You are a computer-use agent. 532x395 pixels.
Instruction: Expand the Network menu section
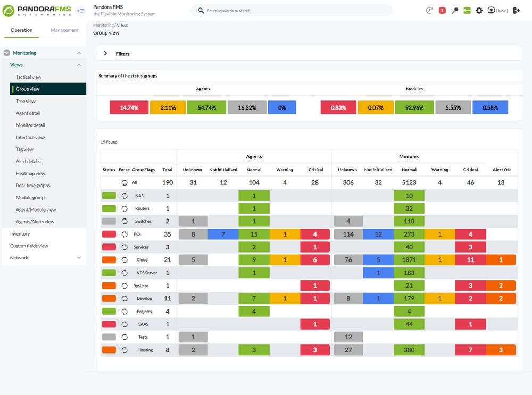pos(79,258)
